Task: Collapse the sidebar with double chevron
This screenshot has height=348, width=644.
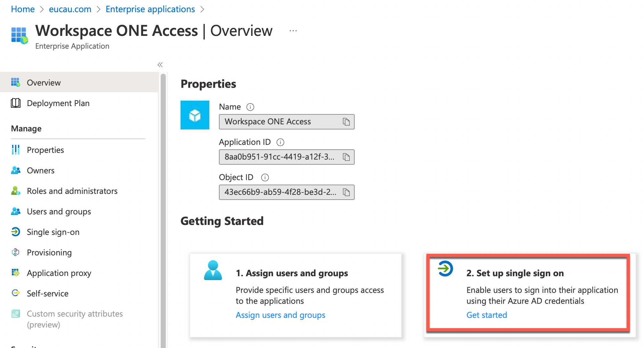Action: point(160,65)
